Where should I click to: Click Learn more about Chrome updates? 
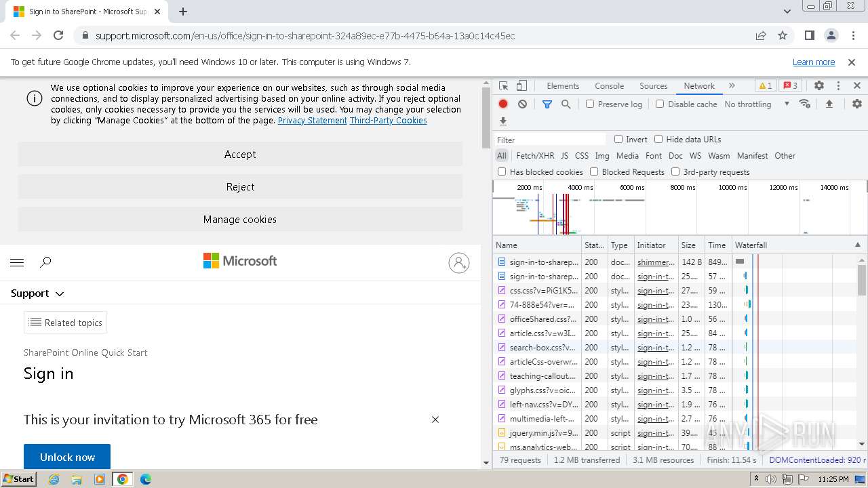(814, 62)
